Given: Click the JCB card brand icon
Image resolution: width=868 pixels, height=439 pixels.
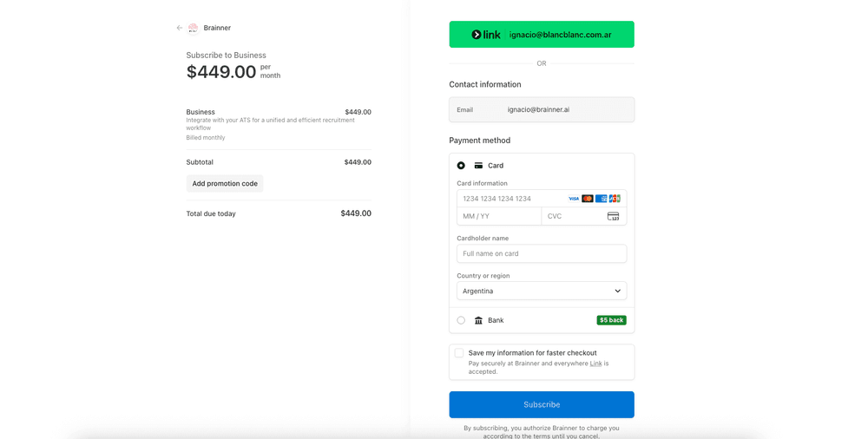Looking at the screenshot, I should tap(615, 199).
